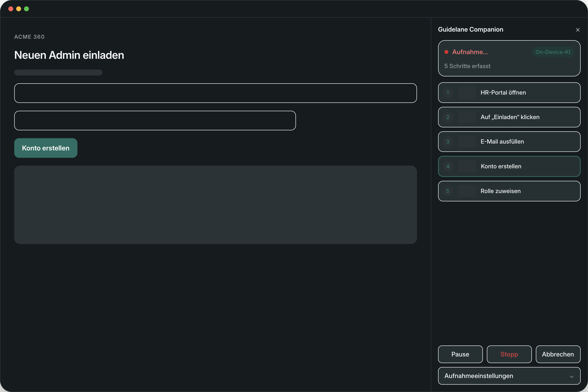The height and width of the screenshot is (392, 588).
Task: Click the Guidelane Companion title
Action: pyautogui.click(x=470, y=29)
